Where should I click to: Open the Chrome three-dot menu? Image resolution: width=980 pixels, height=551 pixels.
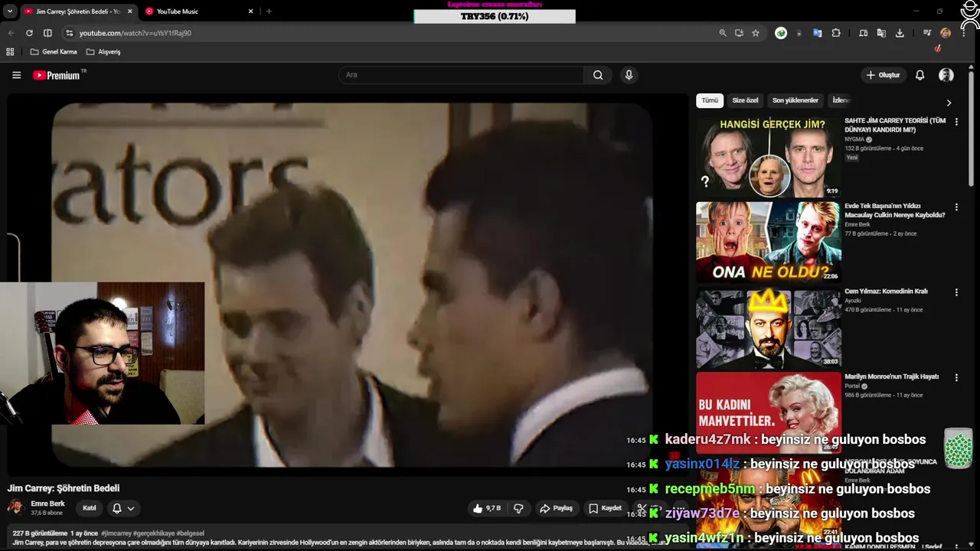coord(963,33)
